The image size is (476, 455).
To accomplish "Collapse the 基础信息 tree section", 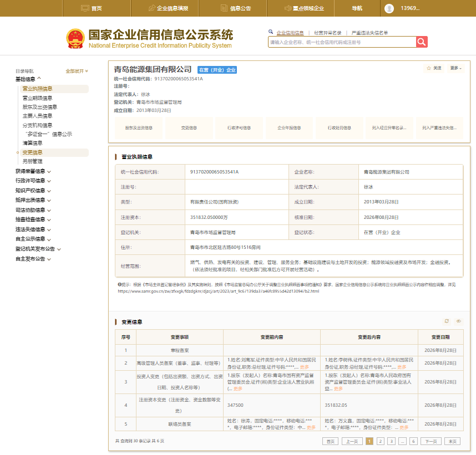I will (28, 79).
